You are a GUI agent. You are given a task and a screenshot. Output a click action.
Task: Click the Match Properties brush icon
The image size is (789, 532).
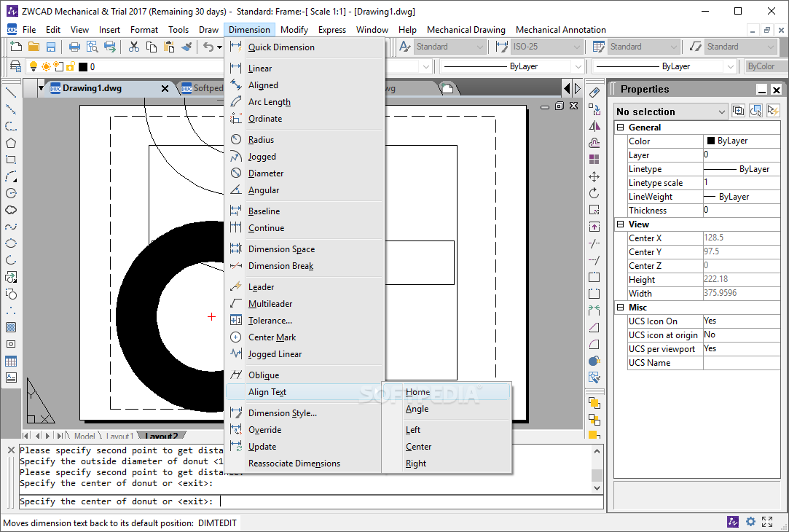click(187, 47)
